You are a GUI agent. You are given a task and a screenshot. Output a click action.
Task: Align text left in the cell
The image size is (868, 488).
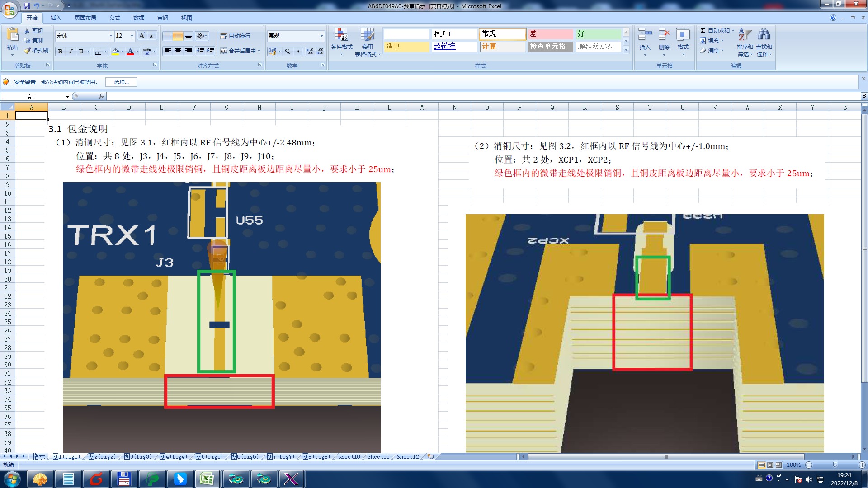(x=168, y=51)
